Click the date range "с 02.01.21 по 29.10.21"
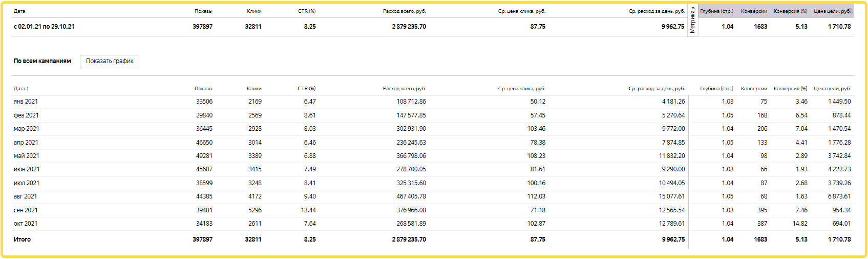The image size is (868, 259). coord(44,27)
